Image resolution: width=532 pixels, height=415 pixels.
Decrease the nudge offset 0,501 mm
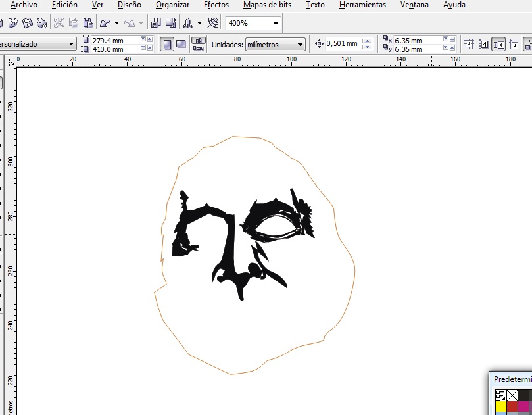tap(367, 47)
